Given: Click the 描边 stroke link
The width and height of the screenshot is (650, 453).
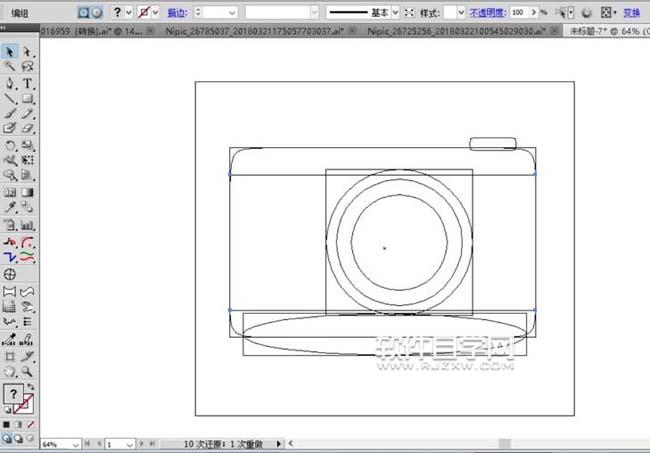Looking at the screenshot, I should tap(177, 13).
